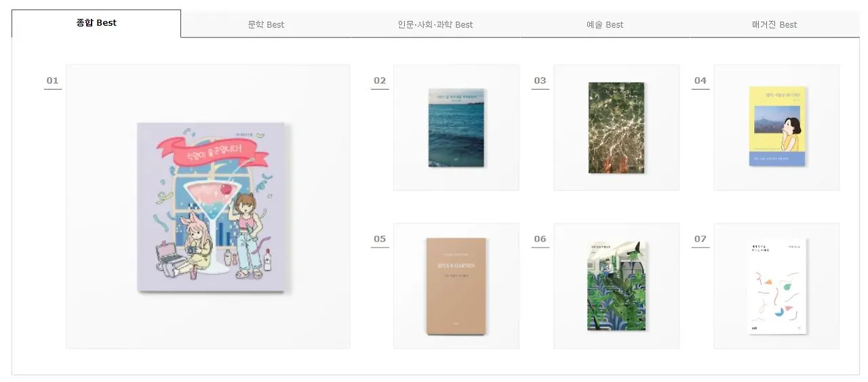Select the 예술 Best tab
Image resolution: width=868 pixels, height=382 pixels.
tap(605, 24)
